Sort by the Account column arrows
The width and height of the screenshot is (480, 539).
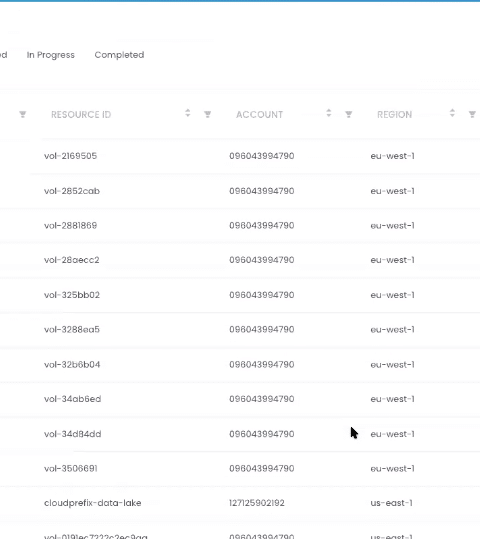coord(329,113)
